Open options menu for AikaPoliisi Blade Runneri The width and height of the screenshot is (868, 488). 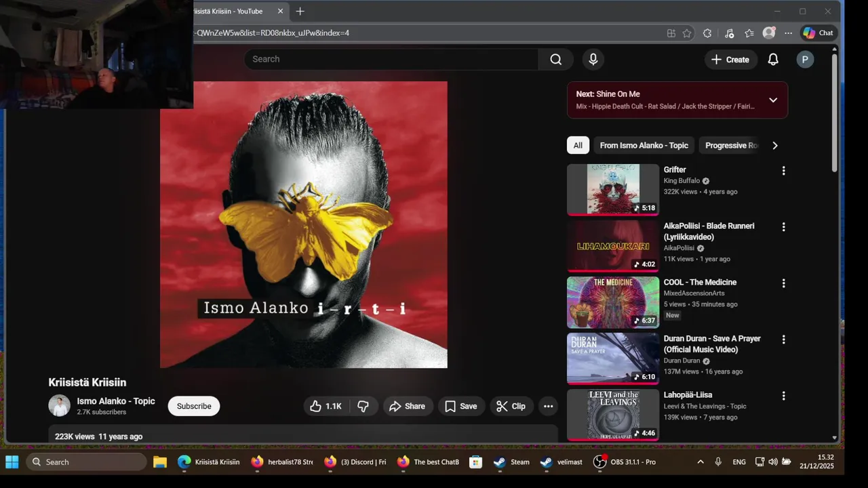tap(783, 227)
